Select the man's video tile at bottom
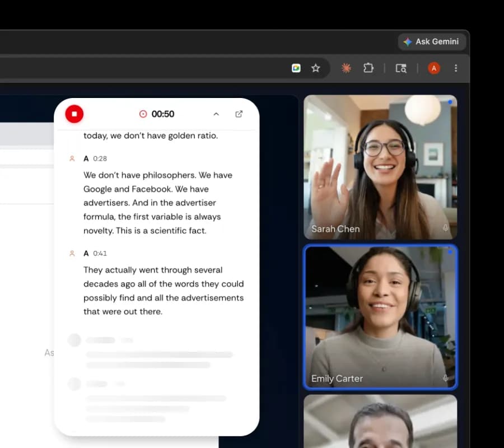The height and width of the screenshot is (448, 504). [380, 421]
